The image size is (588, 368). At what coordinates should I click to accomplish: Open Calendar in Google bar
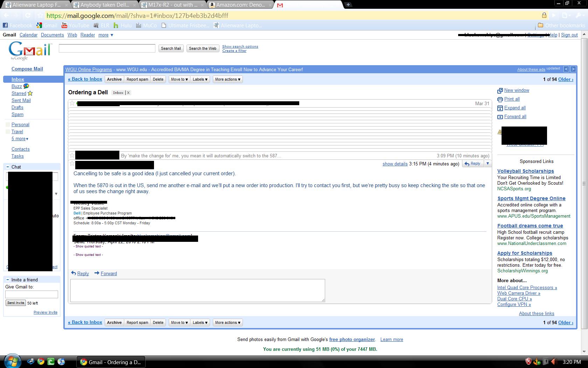point(28,35)
